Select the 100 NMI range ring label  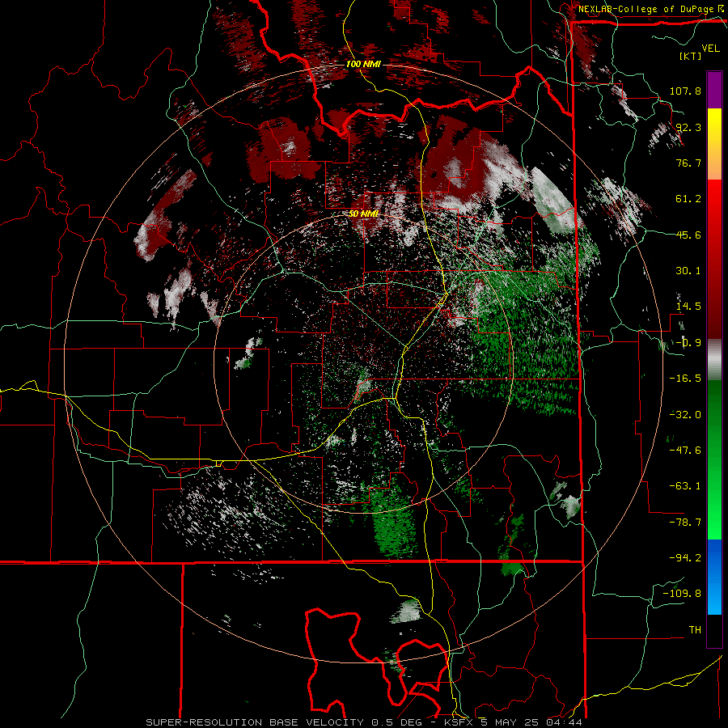pyautogui.click(x=363, y=64)
